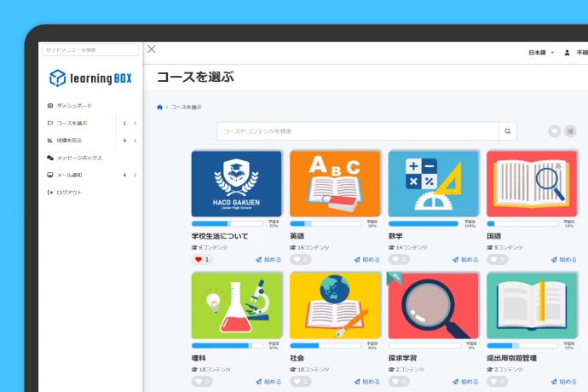Click the コースを選ぶ breadcrumb text

(x=187, y=107)
